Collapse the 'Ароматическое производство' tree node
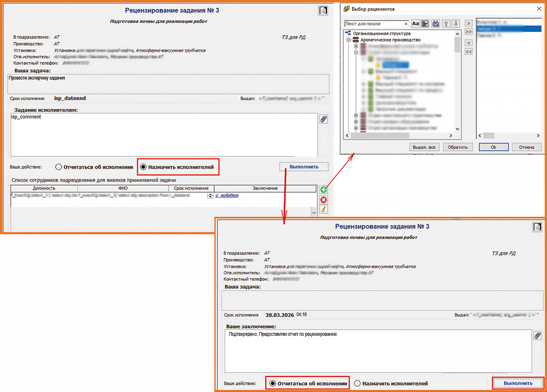 click(349, 40)
